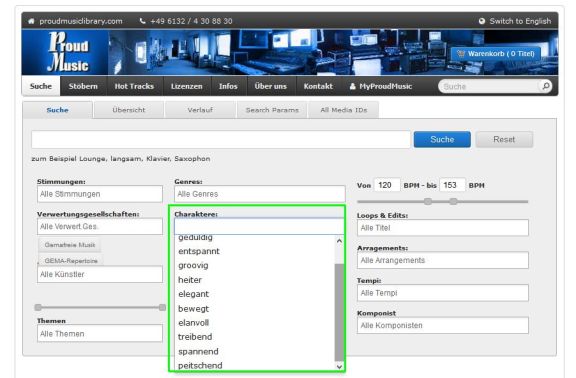576x378 pixels.
Task: Open proudmusiclibrary.com link
Action: (81, 21)
